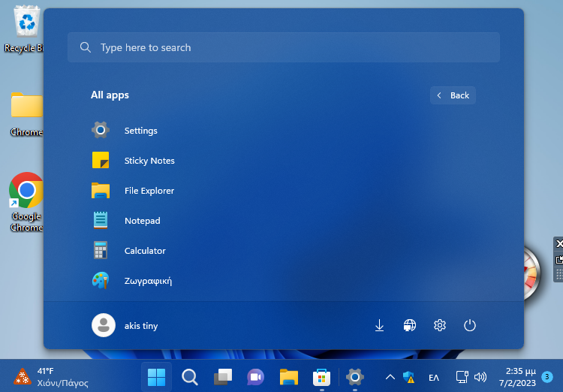Screen dimensions: 563x392
Task: Click the Power button icon
Action: point(470,325)
